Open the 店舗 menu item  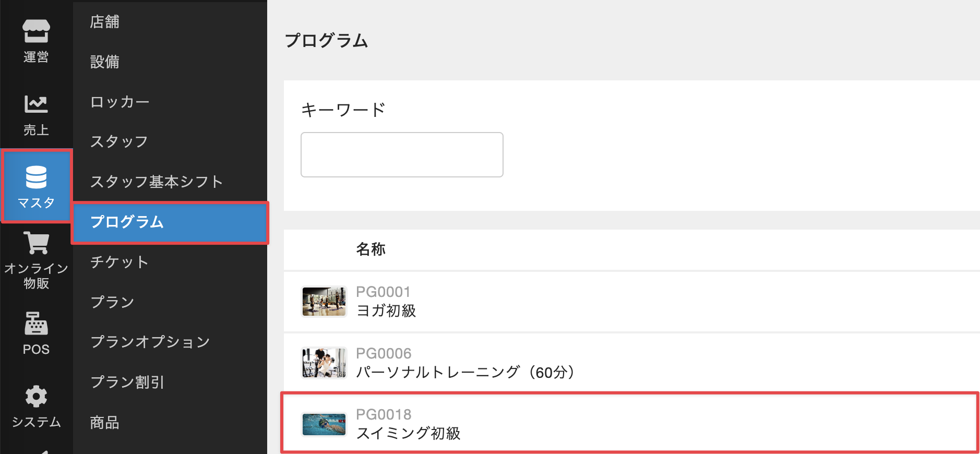pos(105,22)
